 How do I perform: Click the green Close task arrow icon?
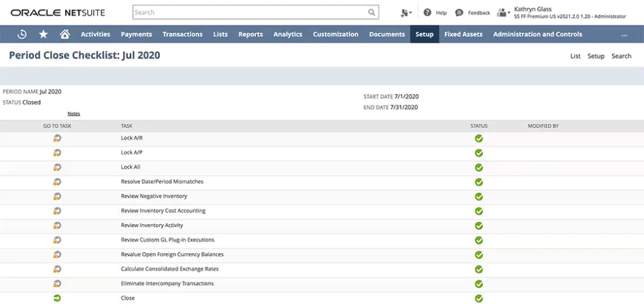(57, 298)
